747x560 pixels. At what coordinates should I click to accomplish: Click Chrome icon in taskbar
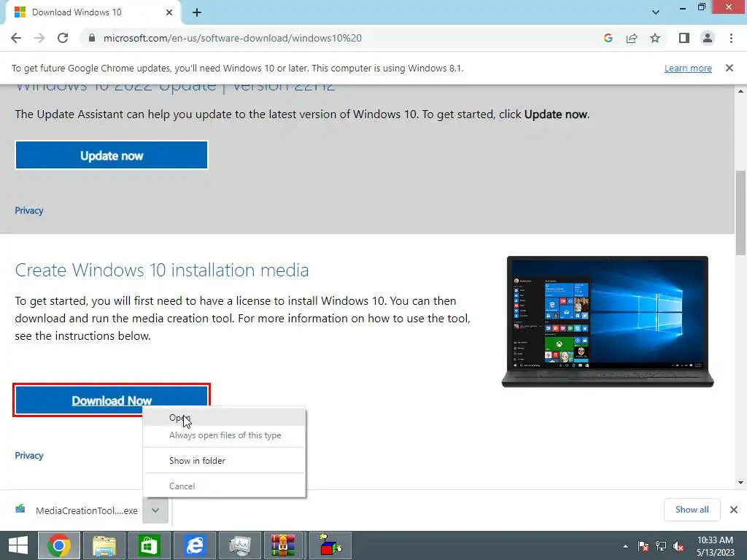pyautogui.click(x=59, y=545)
